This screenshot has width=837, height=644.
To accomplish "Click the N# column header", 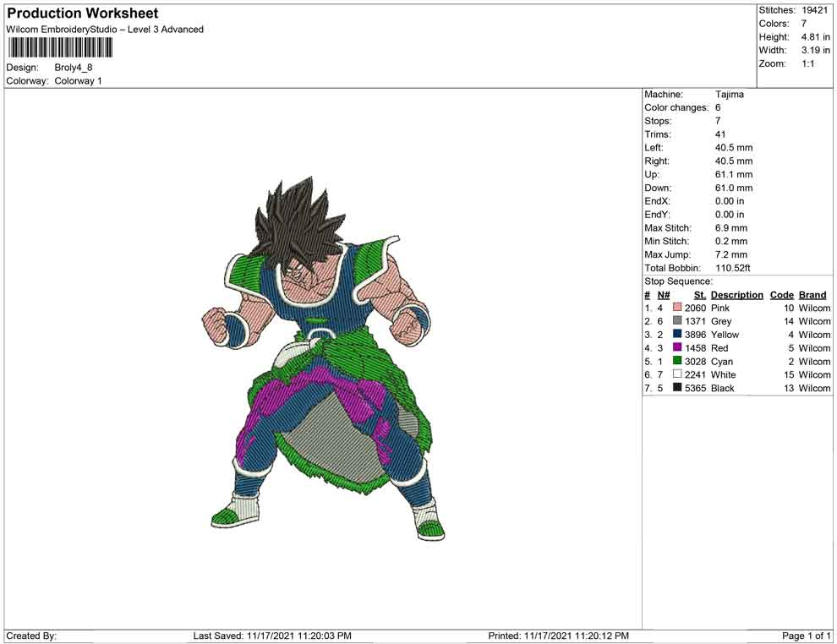I will coord(664,295).
